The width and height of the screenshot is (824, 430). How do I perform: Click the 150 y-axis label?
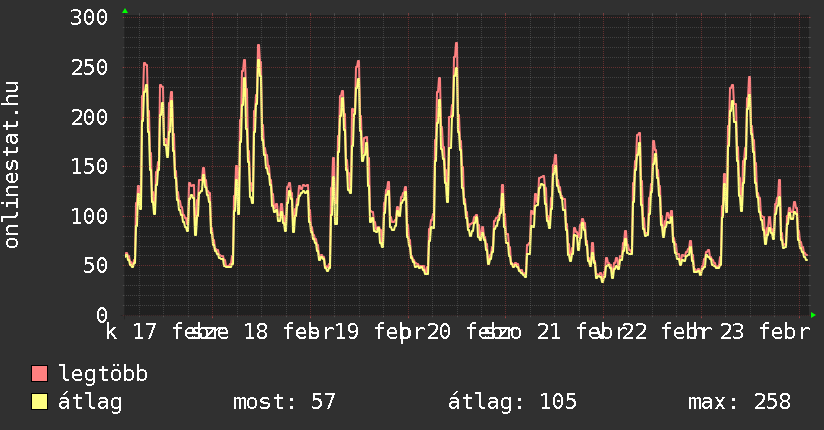pyautogui.click(x=90, y=167)
